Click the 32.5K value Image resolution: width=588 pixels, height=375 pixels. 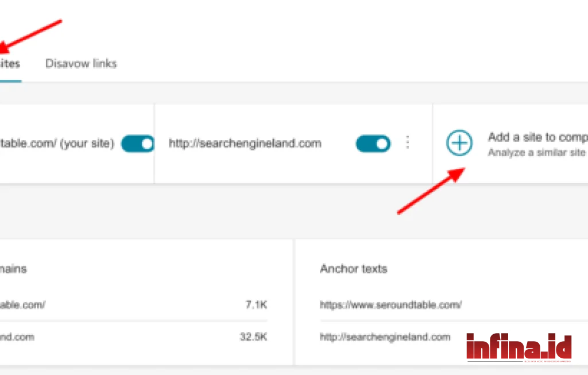click(253, 337)
